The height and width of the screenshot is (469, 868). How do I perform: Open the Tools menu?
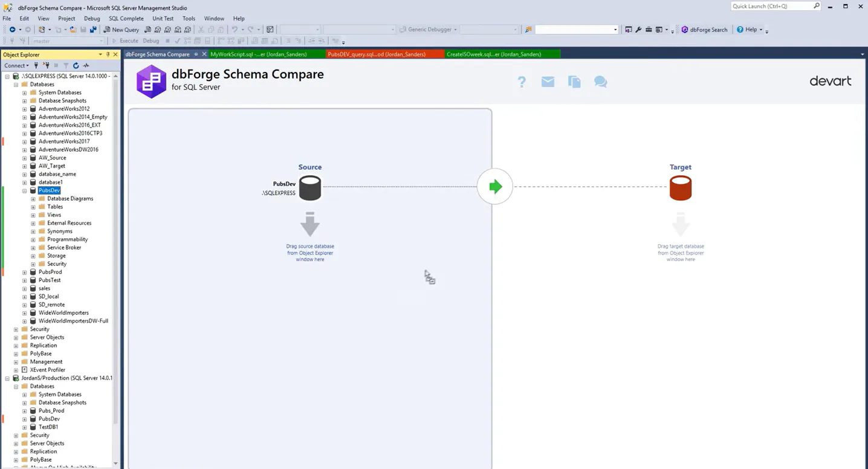point(189,19)
